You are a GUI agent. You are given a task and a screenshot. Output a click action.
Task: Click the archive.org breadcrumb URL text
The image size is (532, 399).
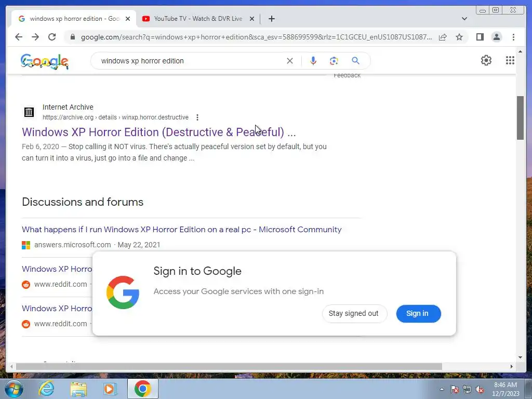click(x=115, y=117)
